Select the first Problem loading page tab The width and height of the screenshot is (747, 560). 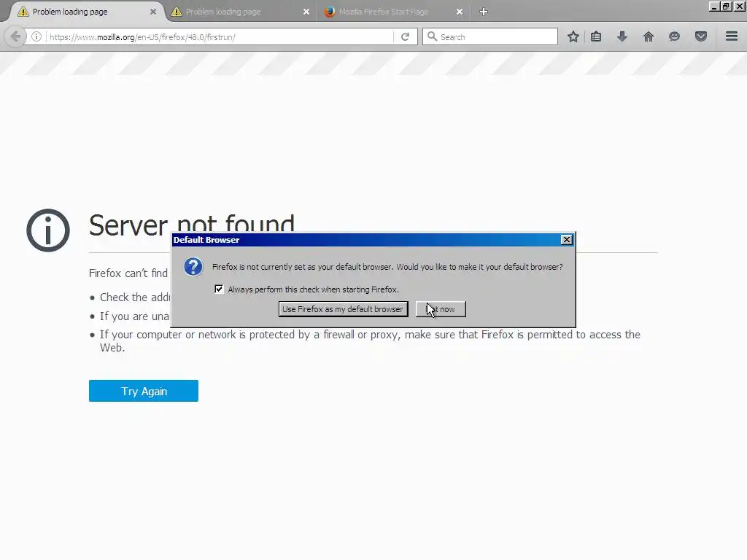click(86, 12)
